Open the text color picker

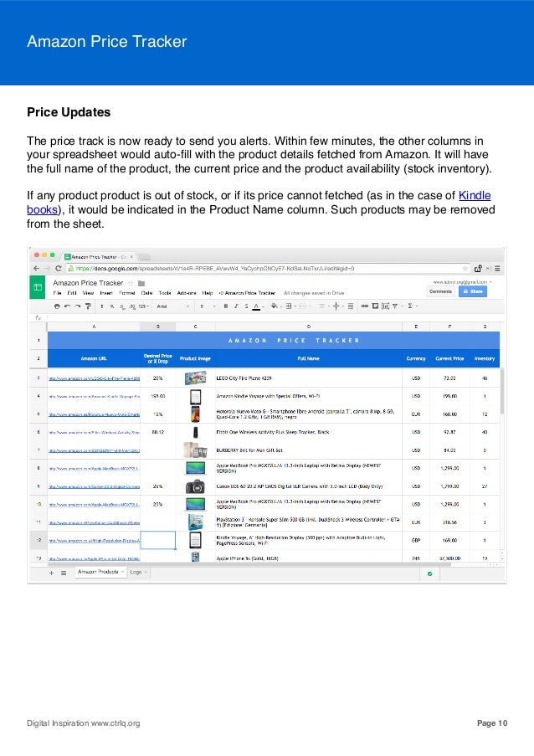tap(257, 306)
